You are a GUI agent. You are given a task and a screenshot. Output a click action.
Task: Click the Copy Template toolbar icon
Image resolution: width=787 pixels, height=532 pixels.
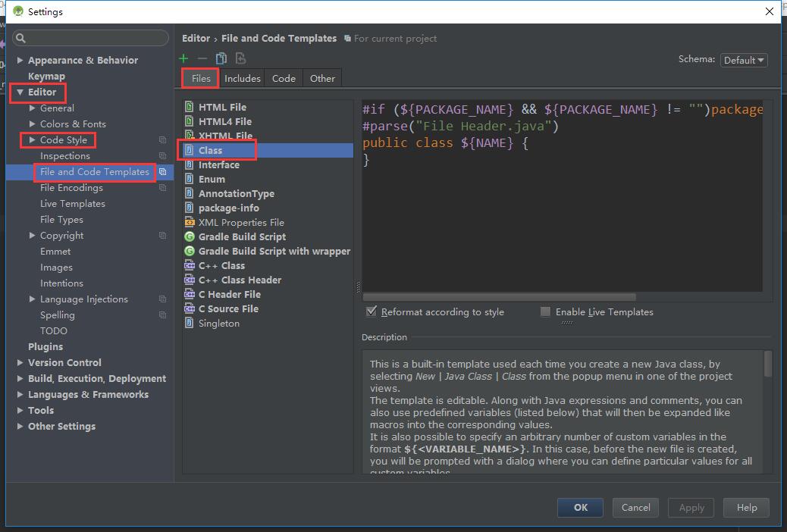(x=221, y=58)
